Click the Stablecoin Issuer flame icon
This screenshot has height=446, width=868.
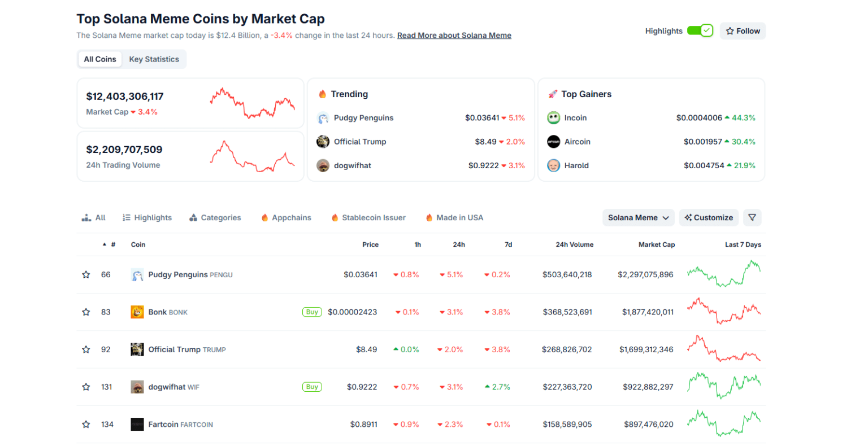click(x=335, y=217)
